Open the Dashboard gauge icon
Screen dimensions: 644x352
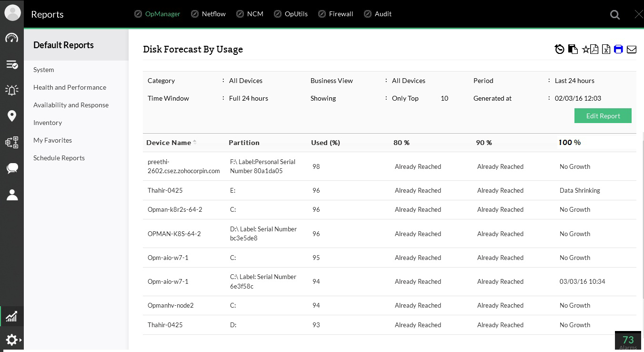click(12, 38)
